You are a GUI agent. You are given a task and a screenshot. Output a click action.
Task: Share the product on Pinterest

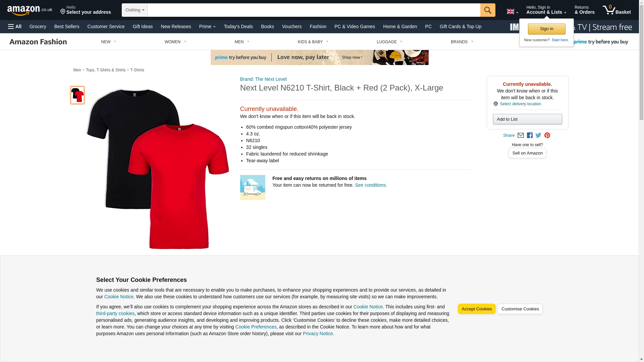(x=547, y=135)
